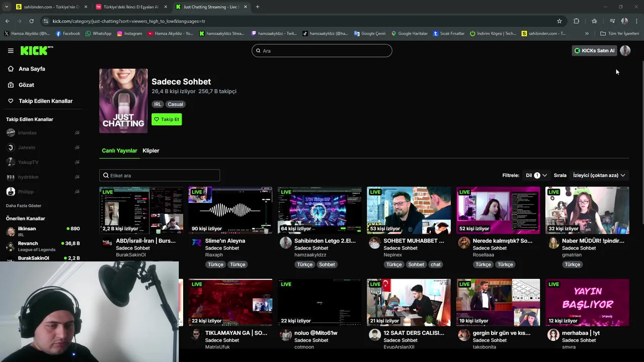Go back with the browser back arrow
The height and width of the screenshot is (362, 644).
pyautogui.click(x=7, y=21)
